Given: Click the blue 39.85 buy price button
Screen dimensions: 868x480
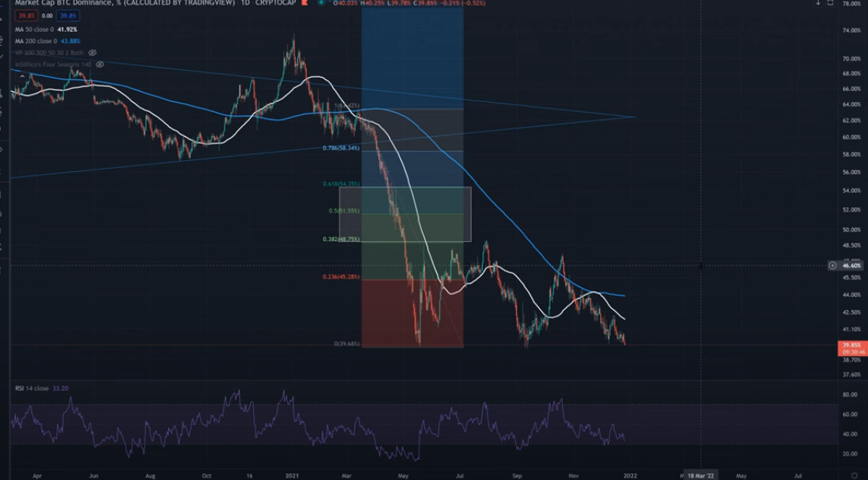Looking at the screenshot, I should point(69,16).
